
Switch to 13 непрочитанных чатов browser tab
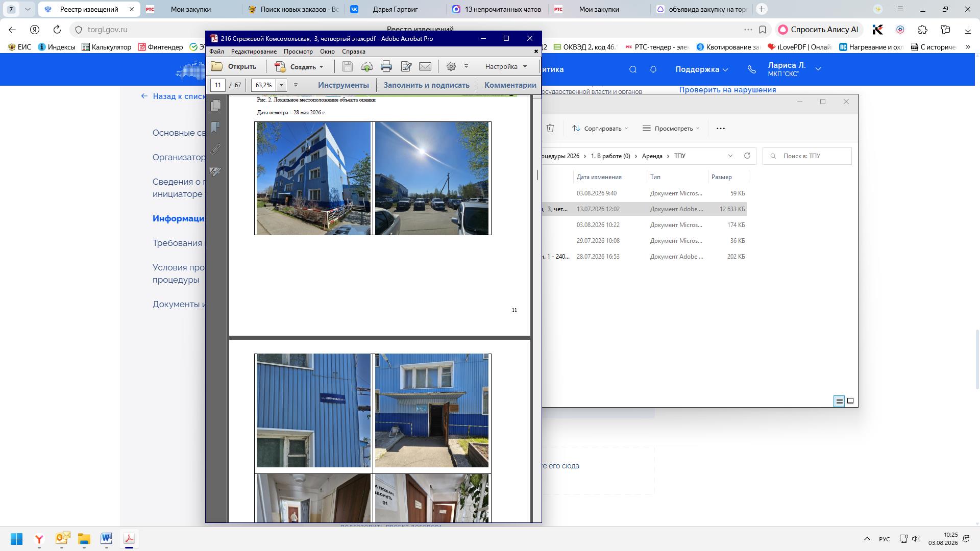pos(497,9)
